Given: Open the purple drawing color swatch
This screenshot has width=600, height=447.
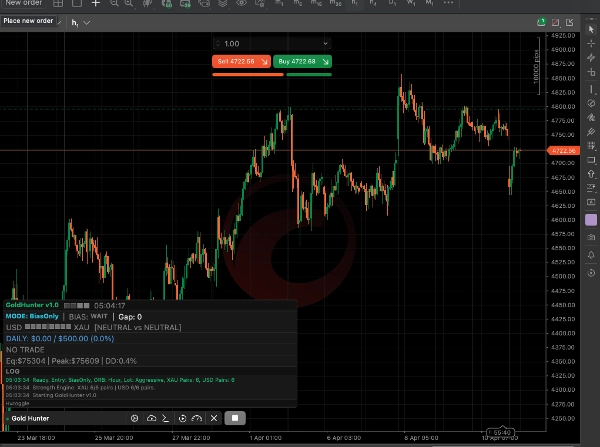Looking at the screenshot, I should [x=591, y=220].
